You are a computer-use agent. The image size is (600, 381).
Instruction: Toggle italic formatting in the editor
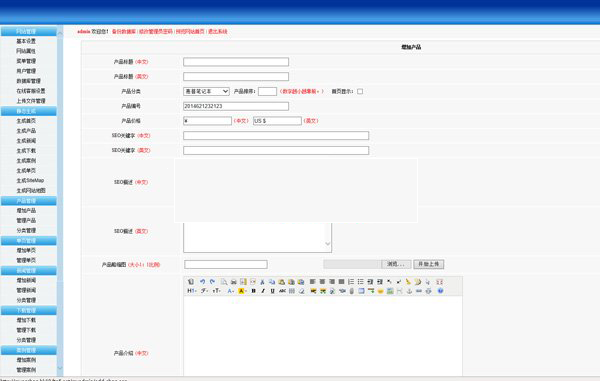coord(263,291)
